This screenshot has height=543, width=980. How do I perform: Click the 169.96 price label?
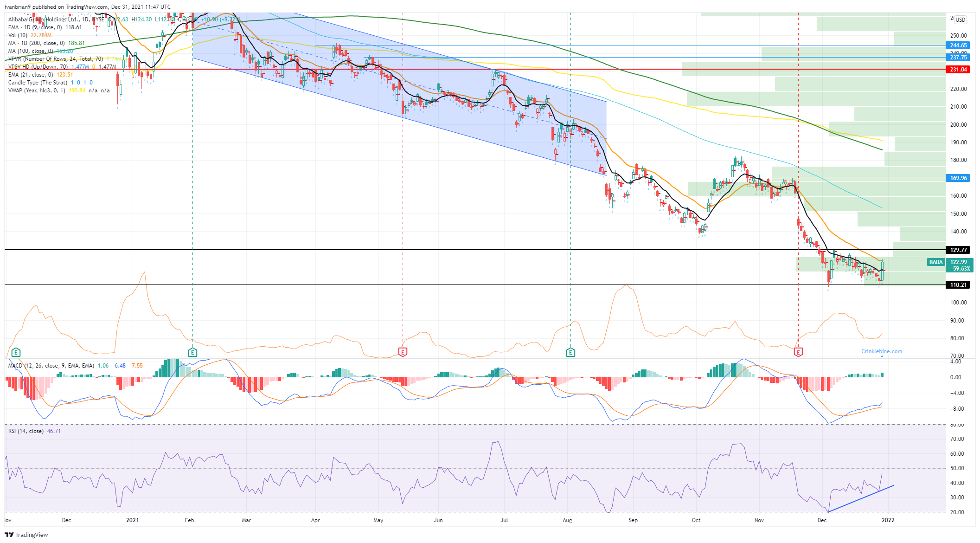click(958, 178)
